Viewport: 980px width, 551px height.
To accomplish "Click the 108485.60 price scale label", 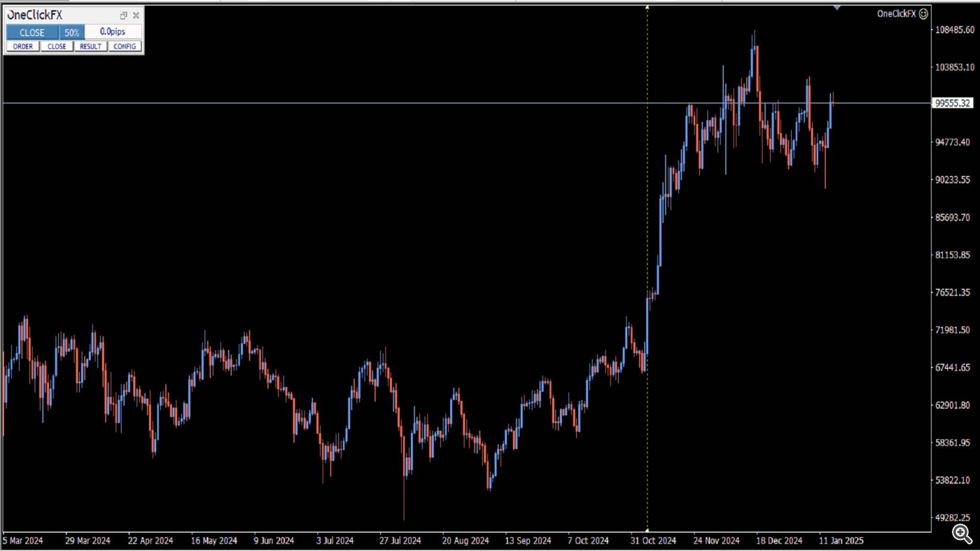I will [955, 30].
